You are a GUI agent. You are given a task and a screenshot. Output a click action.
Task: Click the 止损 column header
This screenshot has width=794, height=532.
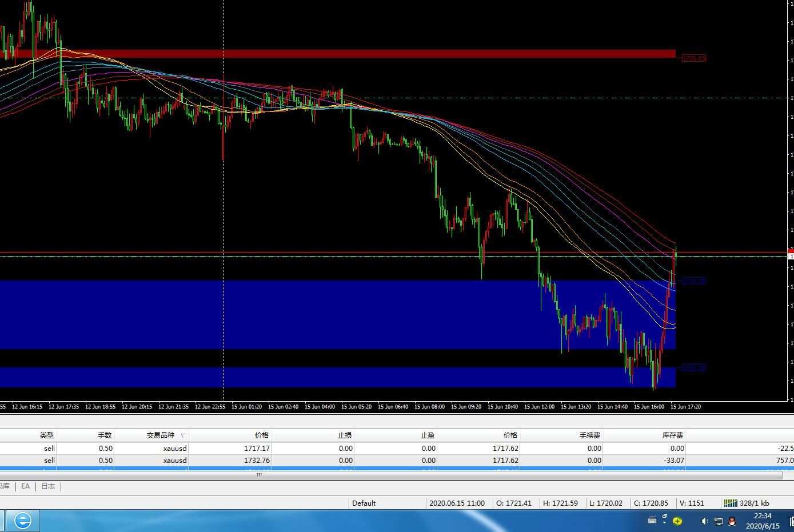[345, 435]
